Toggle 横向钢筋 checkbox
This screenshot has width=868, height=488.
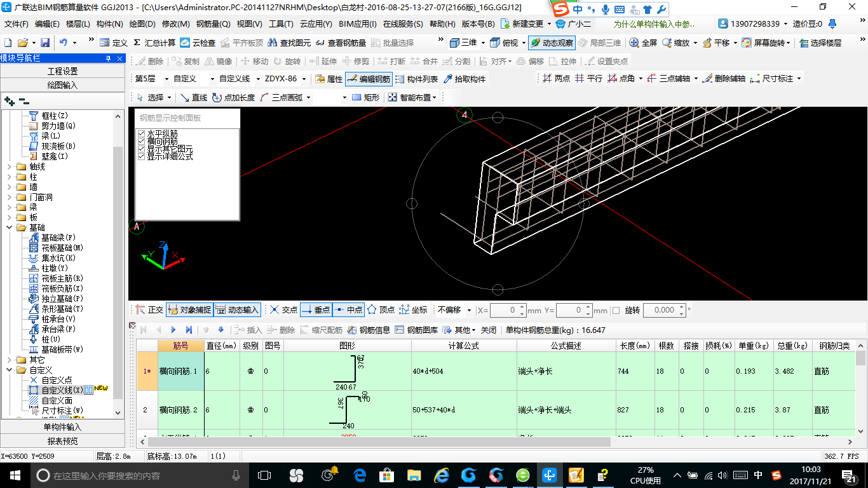tap(141, 141)
